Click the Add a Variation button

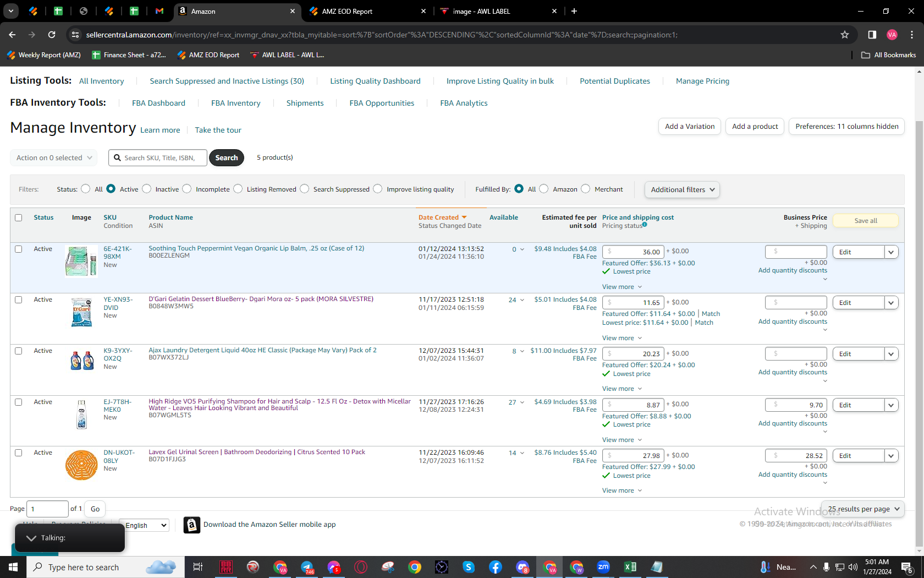(x=690, y=127)
